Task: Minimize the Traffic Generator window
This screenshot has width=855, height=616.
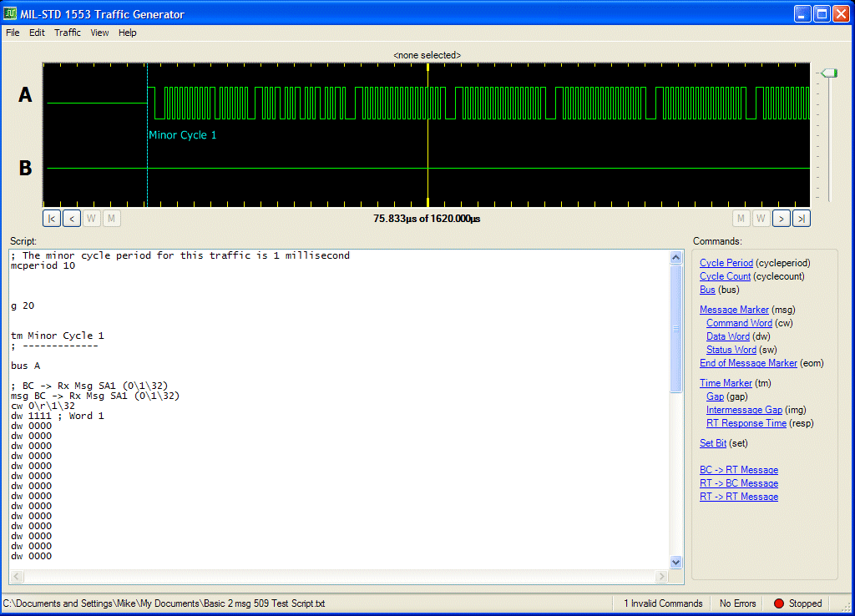Action: point(802,13)
